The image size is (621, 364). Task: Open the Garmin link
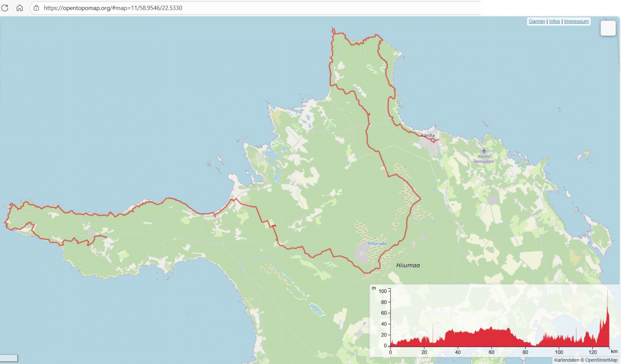point(537,21)
